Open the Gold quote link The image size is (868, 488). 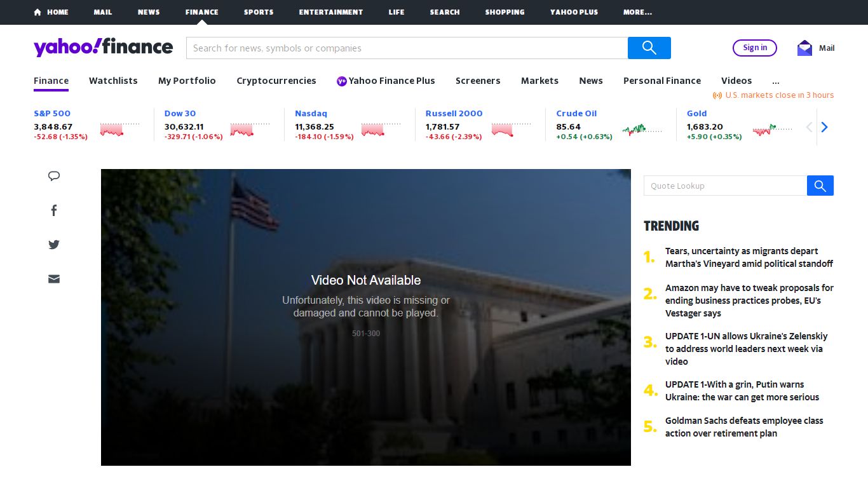point(696,113)
